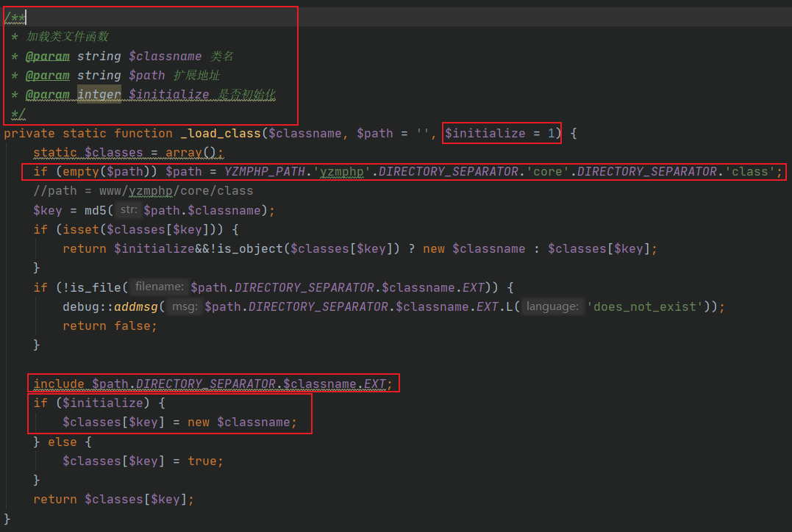Click the default value 1 of $initialize parameter
Image resolution: width=792 pixels, height=532 pixels.
[x=551, y=133]
